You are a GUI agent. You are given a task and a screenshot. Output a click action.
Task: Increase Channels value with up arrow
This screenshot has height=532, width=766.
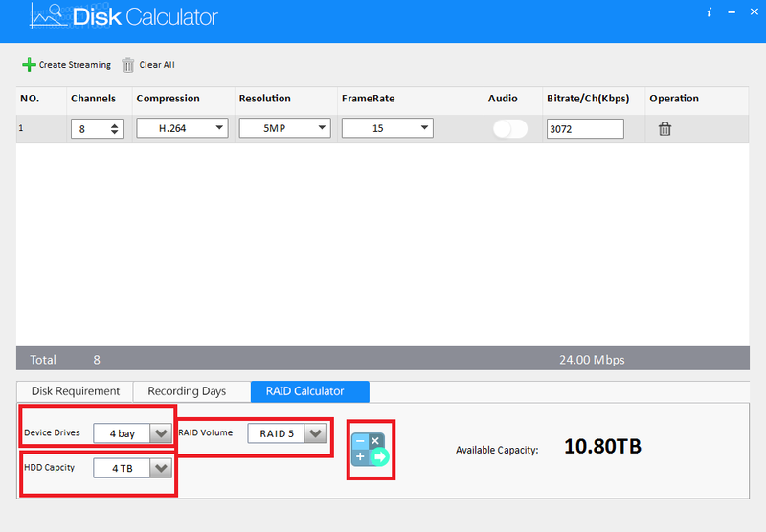coord(114,126)
